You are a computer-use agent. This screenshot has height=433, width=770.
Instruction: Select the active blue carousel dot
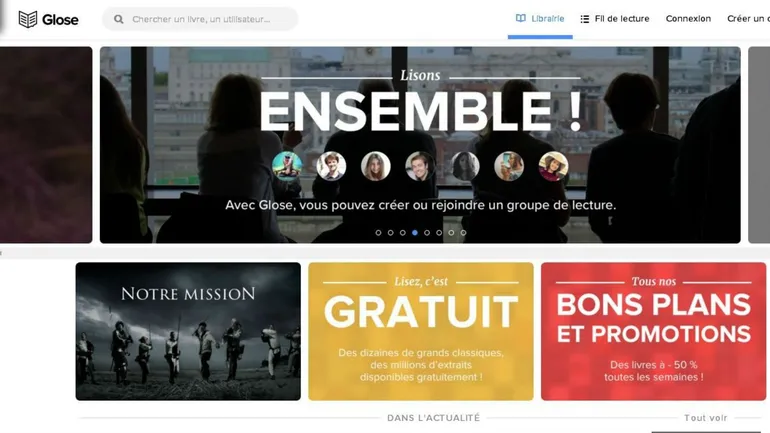(x=415, y=233)
